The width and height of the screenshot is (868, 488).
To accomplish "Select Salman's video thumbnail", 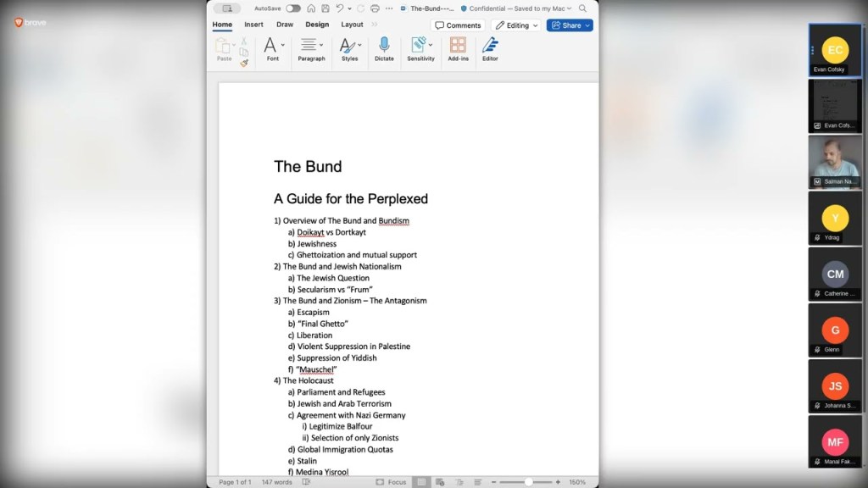I will pos(835,162).
